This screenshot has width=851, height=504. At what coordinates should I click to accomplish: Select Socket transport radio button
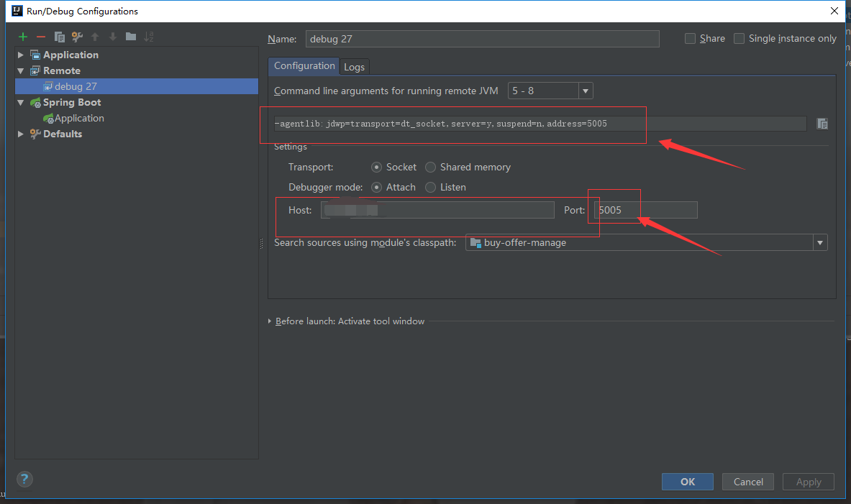[x=377, y=167]
